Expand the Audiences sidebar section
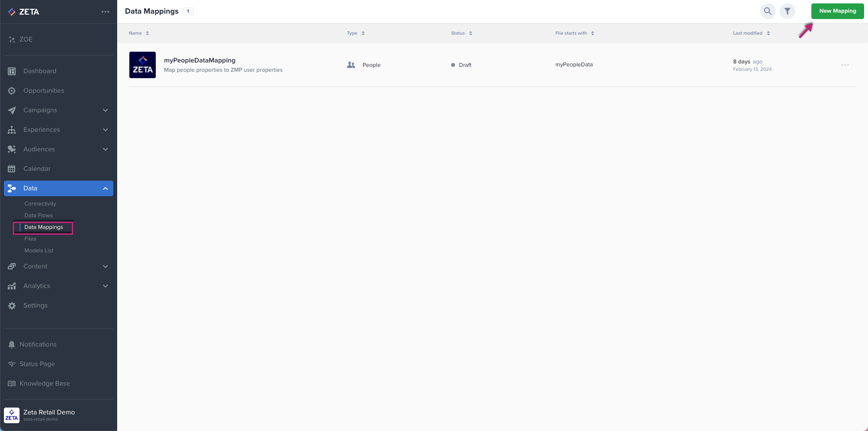The width and height of the screenshot is (868, 431). [105, 149]
